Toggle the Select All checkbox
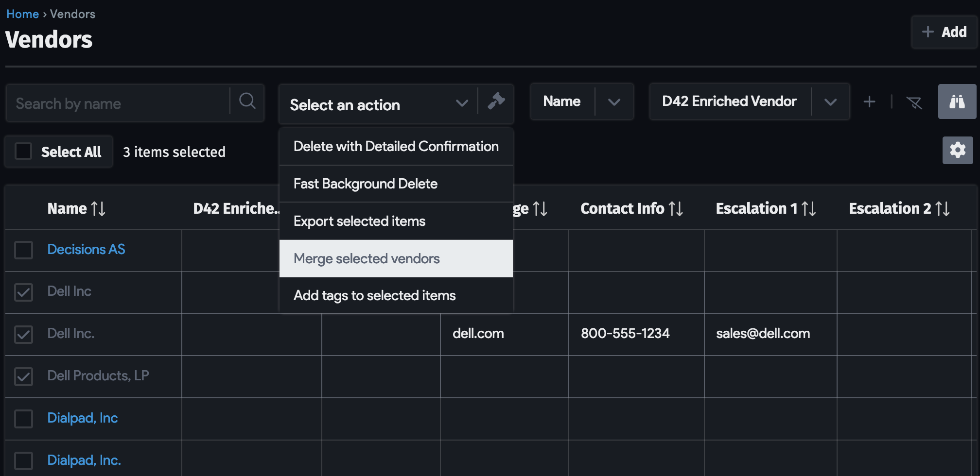The height and width of the screenshot is (476, 980). coord(23,151)
